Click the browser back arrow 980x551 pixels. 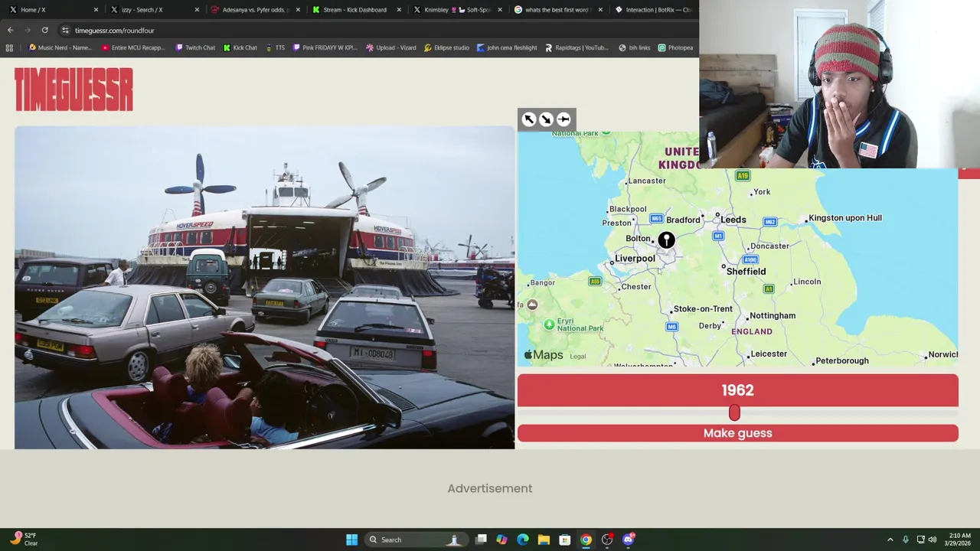pyautogui.click(x=10, y=30)
